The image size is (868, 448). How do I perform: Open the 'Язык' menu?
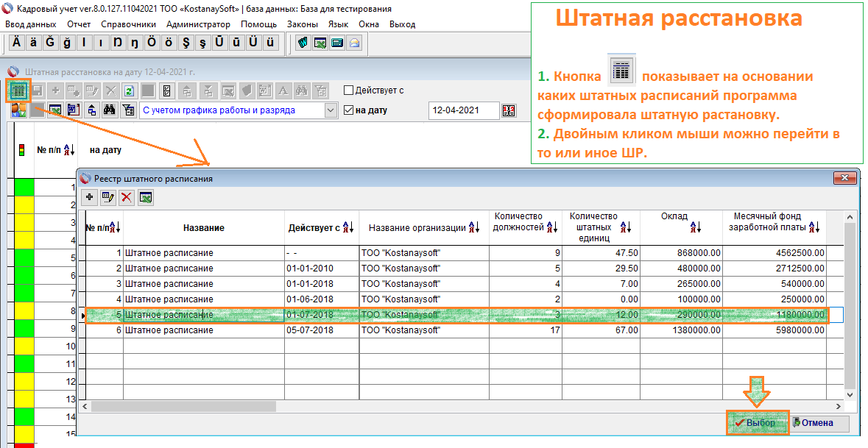[x=338, y=24]
